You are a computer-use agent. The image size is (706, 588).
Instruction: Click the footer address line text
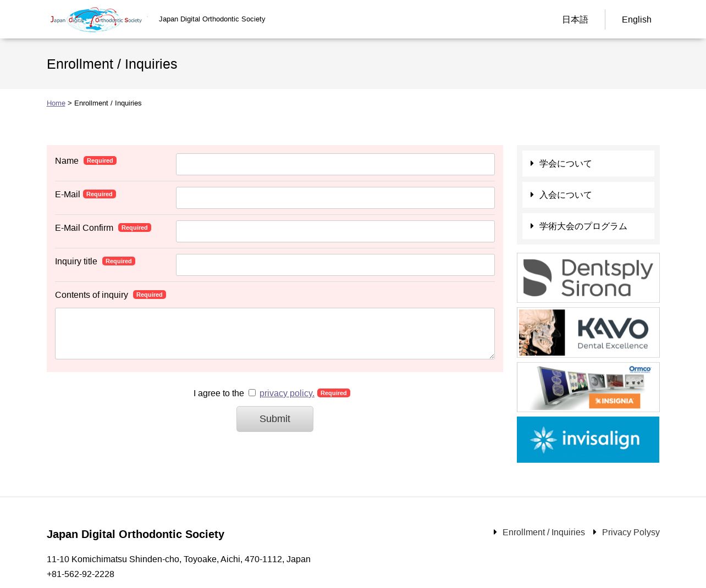179,559
